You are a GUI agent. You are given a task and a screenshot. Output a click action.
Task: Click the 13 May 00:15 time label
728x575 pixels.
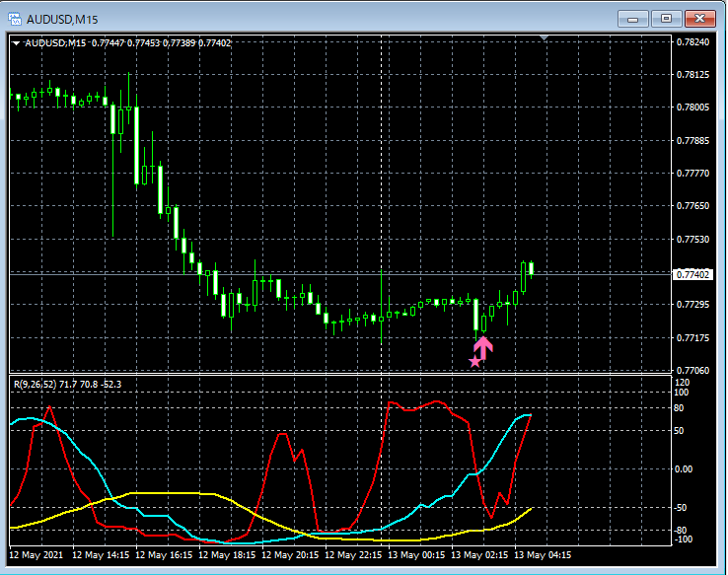pyautogui.click(x=416, y=555)
